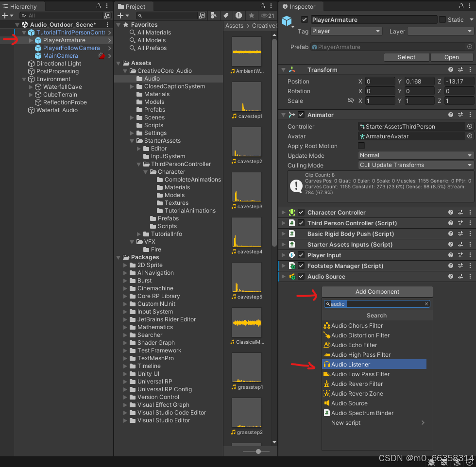Choose Audio Listener from component list
Image resolution: width=476 pixels, height=467 pixels.
pyautogui.click(x=374, y=365)
